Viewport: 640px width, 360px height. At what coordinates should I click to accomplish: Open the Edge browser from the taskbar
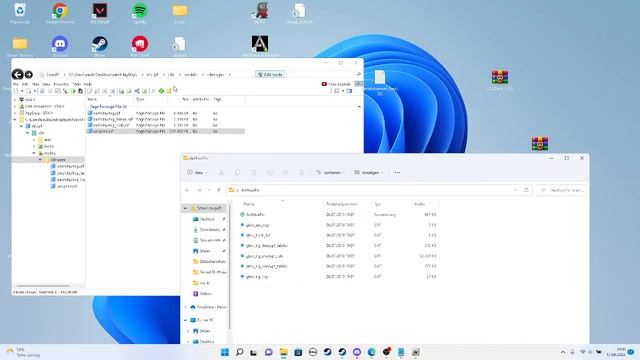coord(371,352)
